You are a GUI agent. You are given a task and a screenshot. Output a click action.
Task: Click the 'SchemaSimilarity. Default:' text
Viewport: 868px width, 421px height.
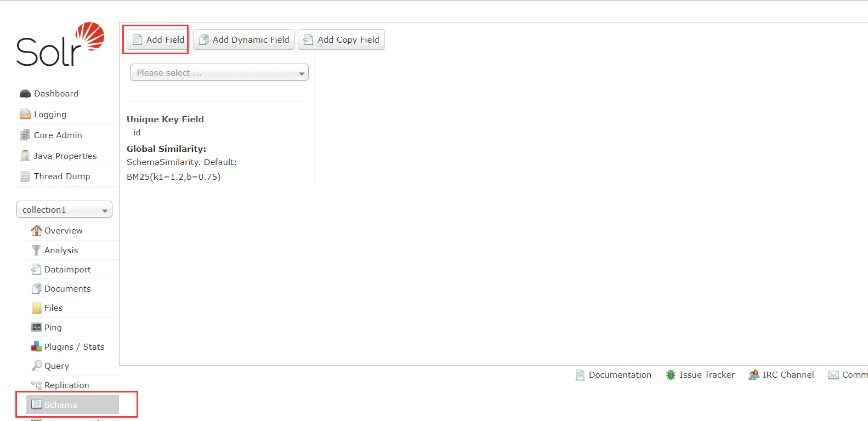pyautogui.click(x=181, y=162)
